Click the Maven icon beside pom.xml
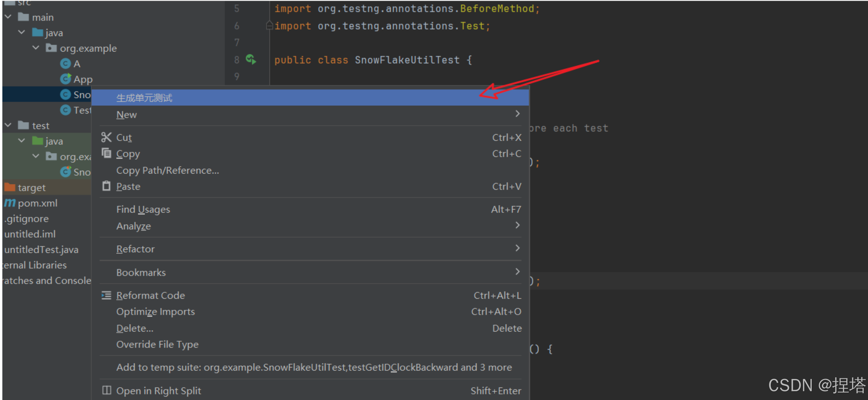 tap(9, 203)
